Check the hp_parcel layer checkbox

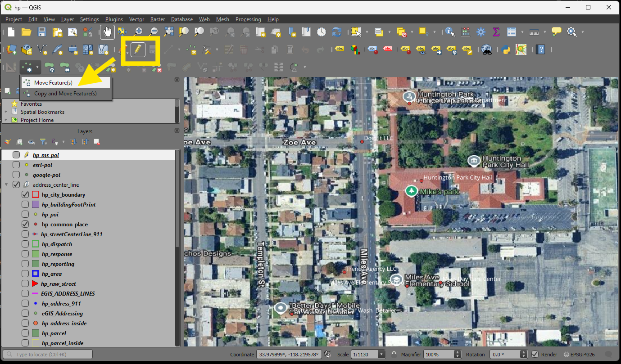point(25,333)
